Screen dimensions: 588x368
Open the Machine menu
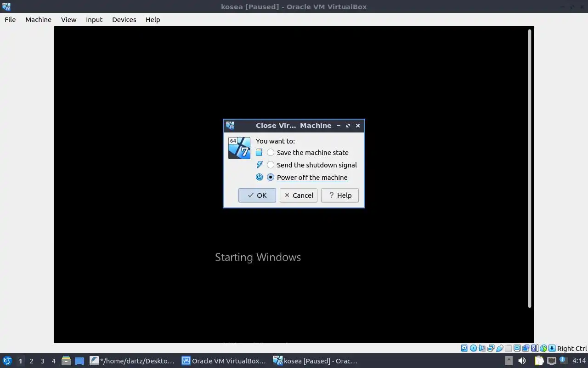38,19
